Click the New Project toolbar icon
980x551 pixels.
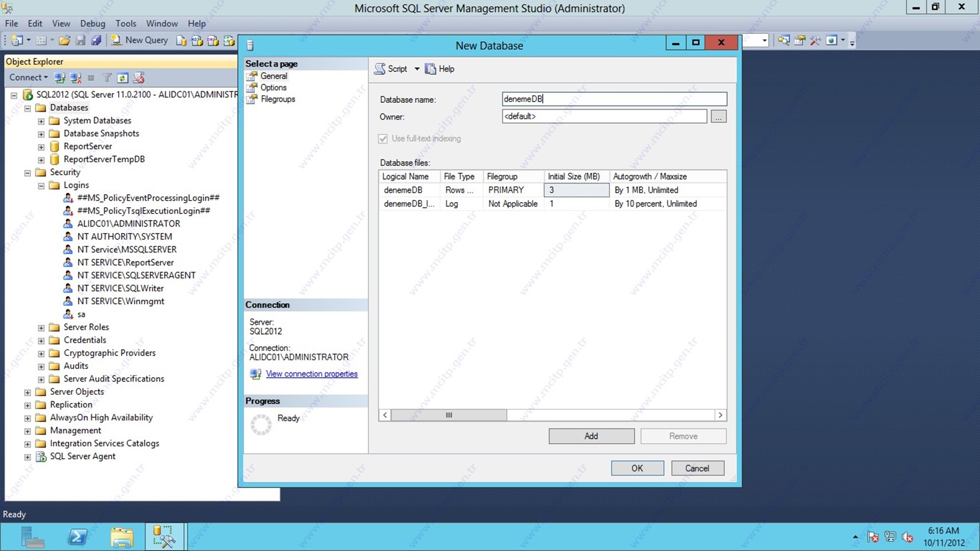17,40
